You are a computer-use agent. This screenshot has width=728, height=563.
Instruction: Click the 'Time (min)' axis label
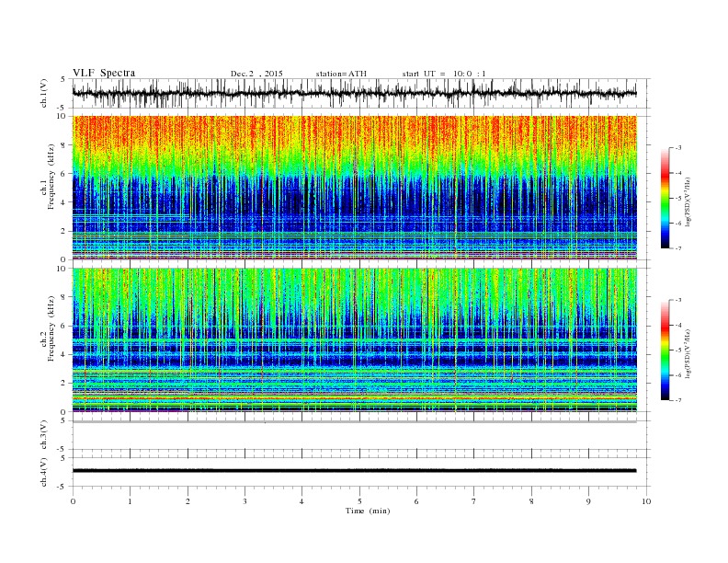click(368, 511)
